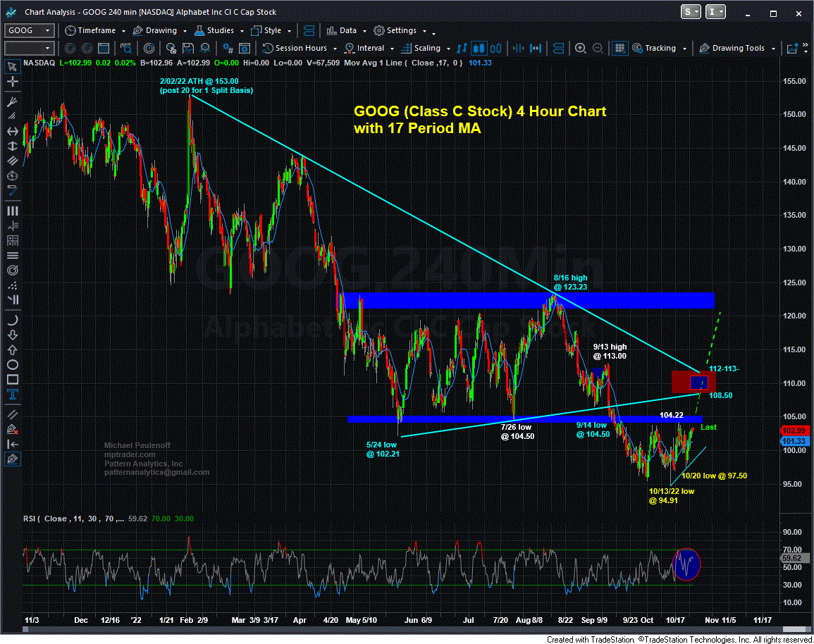814x644 pixels.
Task: Toggle the drawing mode button at toolbar bottom
Action: point(13,459)
